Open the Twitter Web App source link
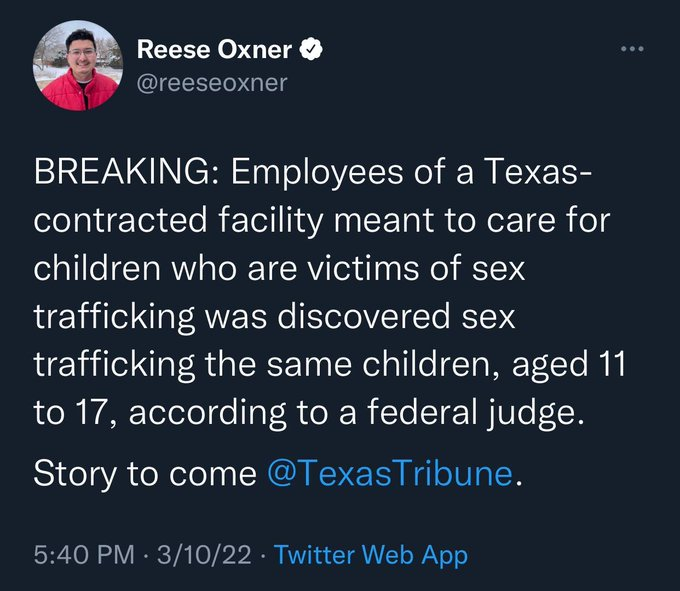Image resolution: width=680 pixels, height=591 pixels. click(x=370, y=555)
